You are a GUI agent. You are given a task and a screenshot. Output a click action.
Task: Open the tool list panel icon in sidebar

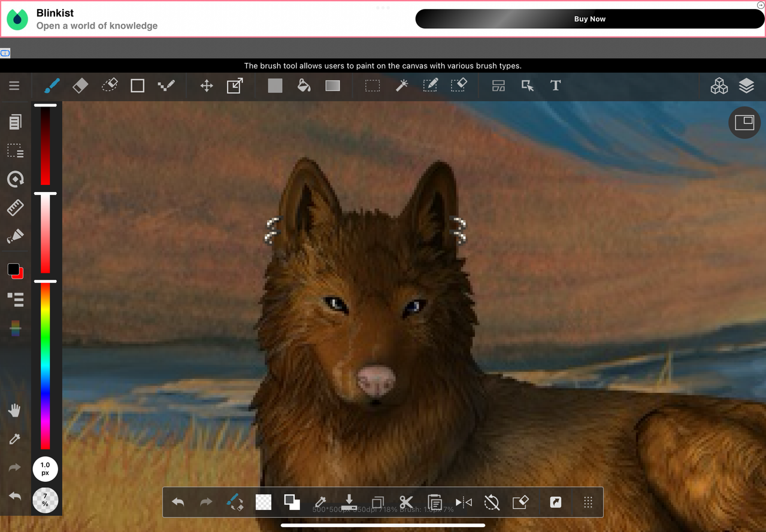(15, 299)
